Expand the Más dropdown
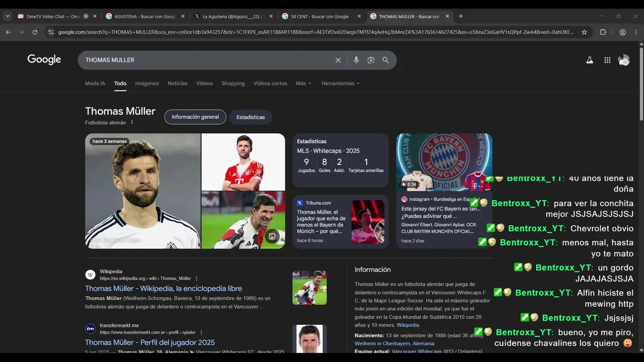The image size is (644, 362). pyautogui.click(x=303, y=83)
